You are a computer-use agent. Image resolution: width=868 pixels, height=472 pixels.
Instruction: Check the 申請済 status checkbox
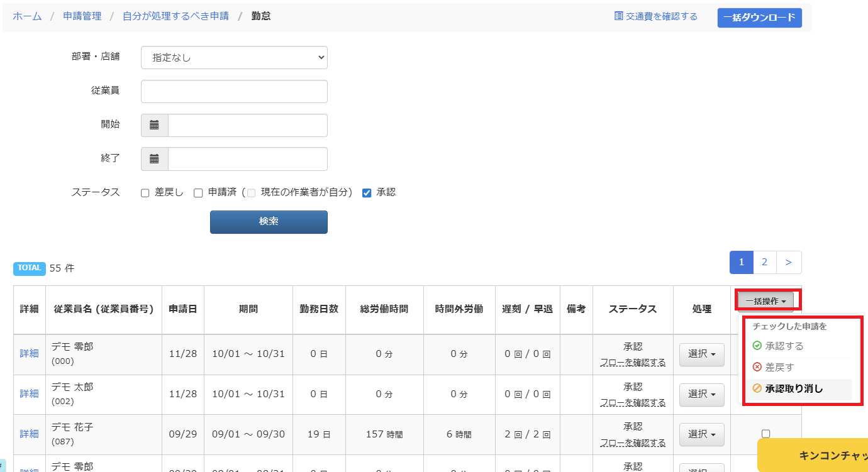point(198,193)
